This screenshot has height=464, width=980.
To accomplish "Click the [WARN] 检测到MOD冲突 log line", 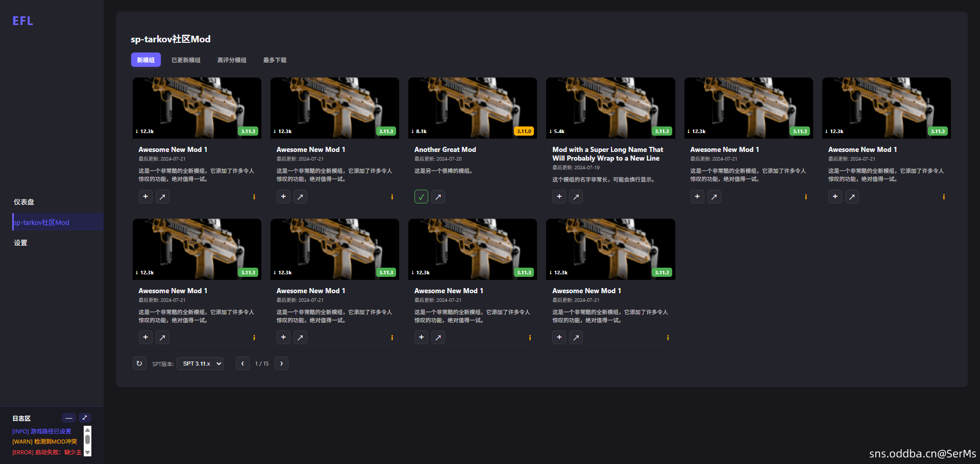I will pyautogui.click(x=45, y=442).
